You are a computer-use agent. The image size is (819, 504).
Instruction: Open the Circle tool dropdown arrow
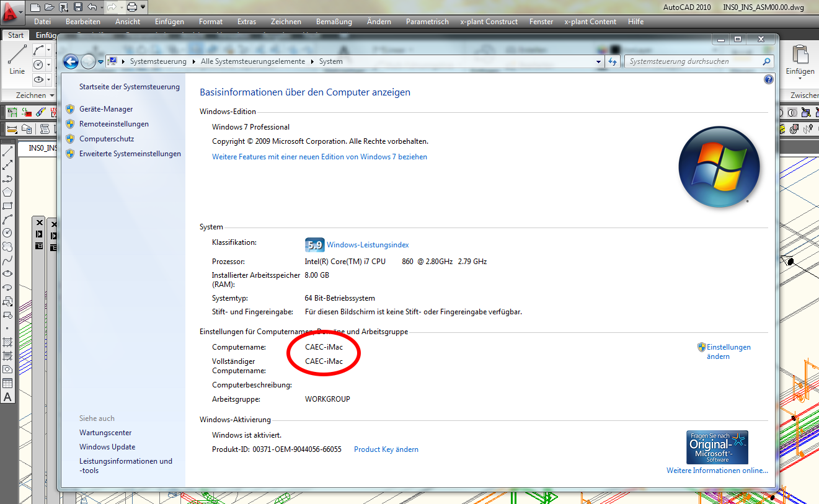click(x=49, y=64)
